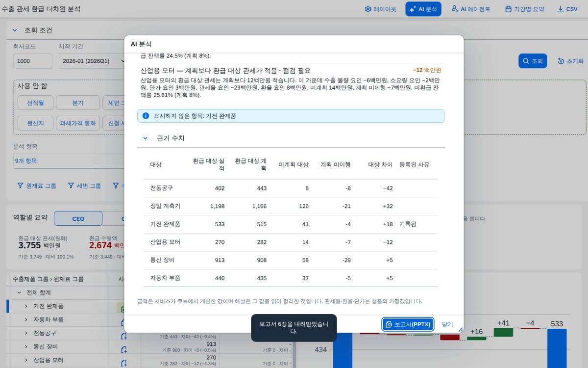Open the 레이아웃 layout settings
This screenshot has width=588, height=368.
pyautogui.click(x=380, y=9)
